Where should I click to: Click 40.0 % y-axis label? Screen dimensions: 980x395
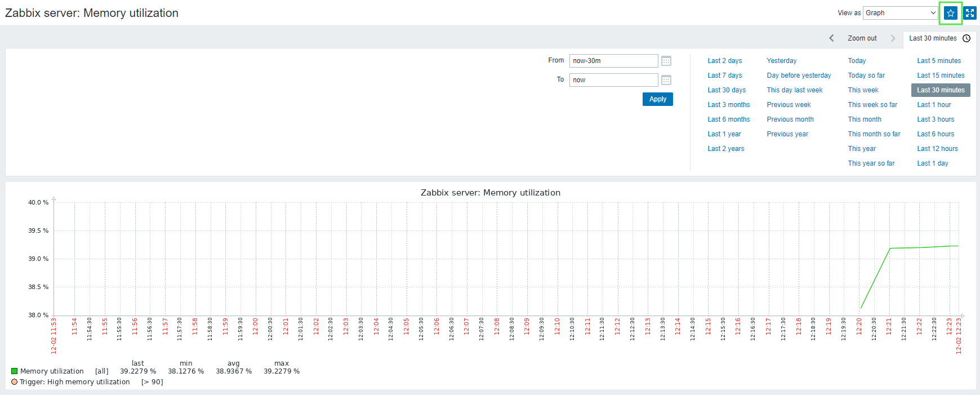click(x=38, y=202)
